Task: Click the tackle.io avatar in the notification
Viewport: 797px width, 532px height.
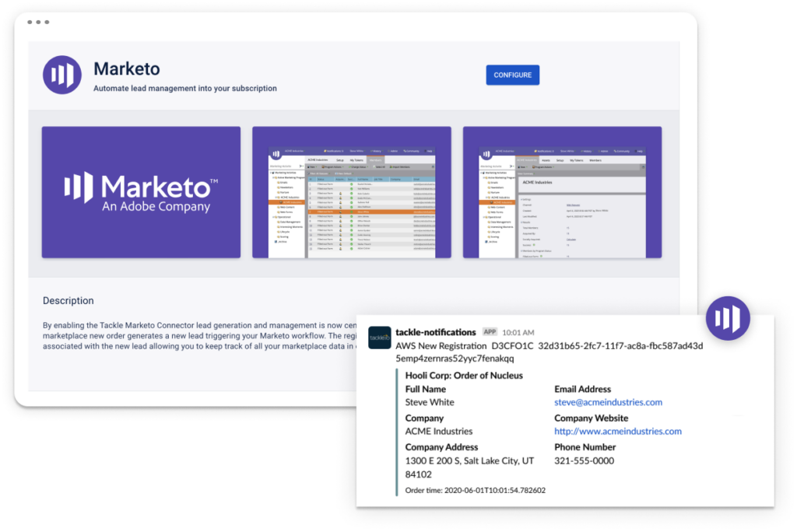Action: pos(379,338)
